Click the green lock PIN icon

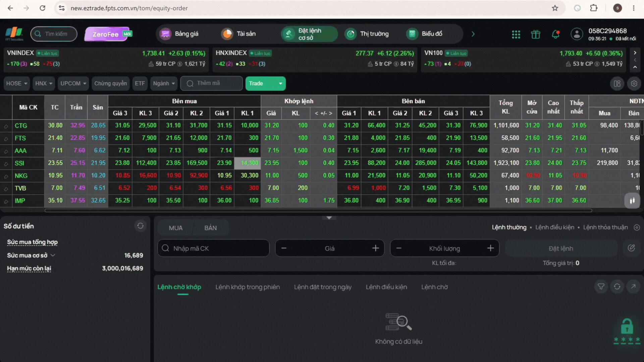coord(627,331)
